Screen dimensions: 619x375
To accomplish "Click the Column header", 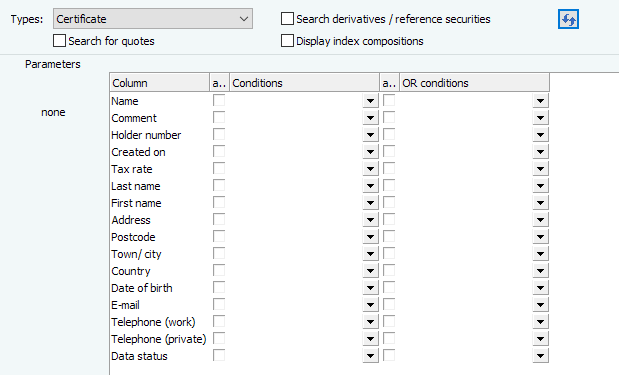I will [159, 83].
